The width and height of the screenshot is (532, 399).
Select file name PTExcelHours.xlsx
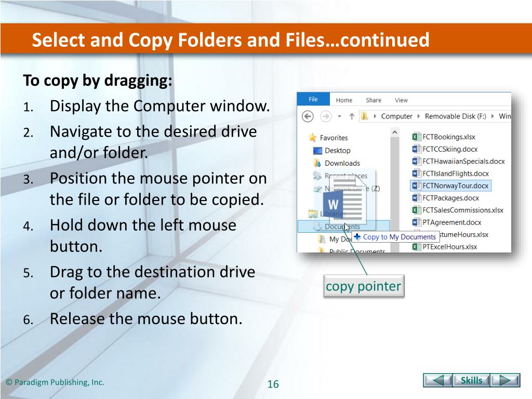coord(449,247)
